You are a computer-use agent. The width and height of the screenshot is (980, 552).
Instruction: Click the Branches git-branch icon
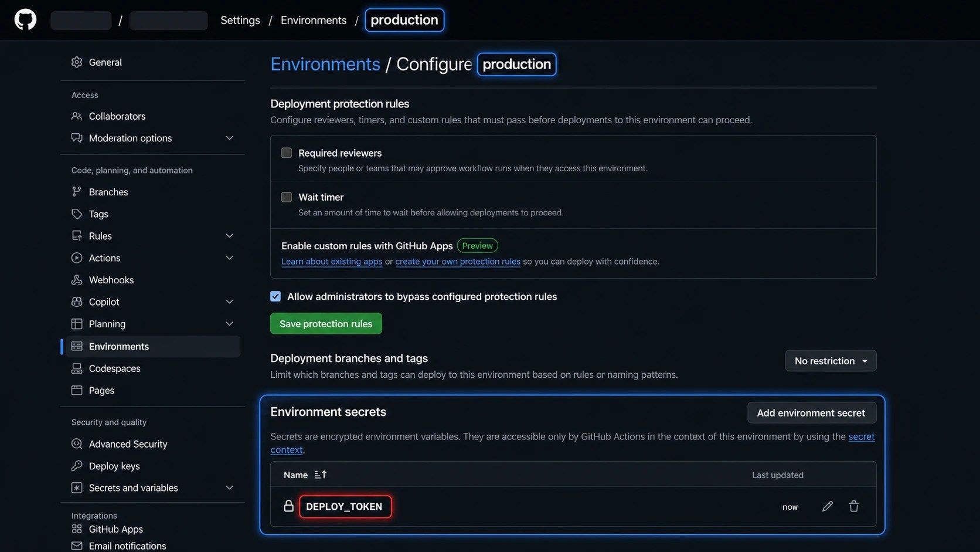pos(77,192)
